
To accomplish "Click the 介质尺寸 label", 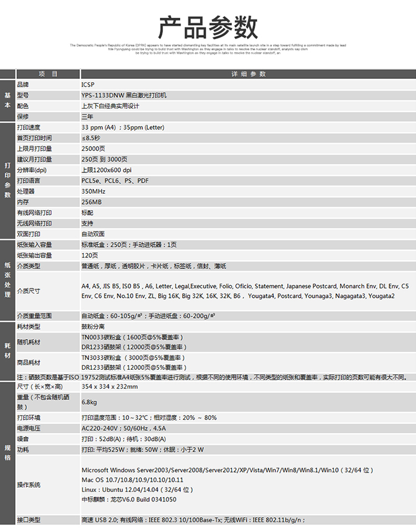I will (29, 291).
